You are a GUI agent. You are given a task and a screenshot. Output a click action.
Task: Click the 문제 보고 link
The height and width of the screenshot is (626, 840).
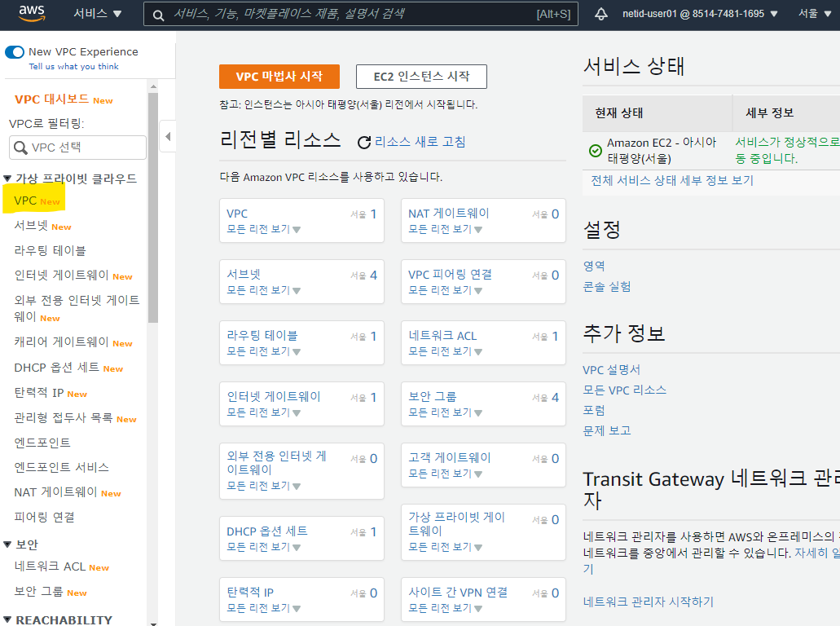click(x=606, y=430)
